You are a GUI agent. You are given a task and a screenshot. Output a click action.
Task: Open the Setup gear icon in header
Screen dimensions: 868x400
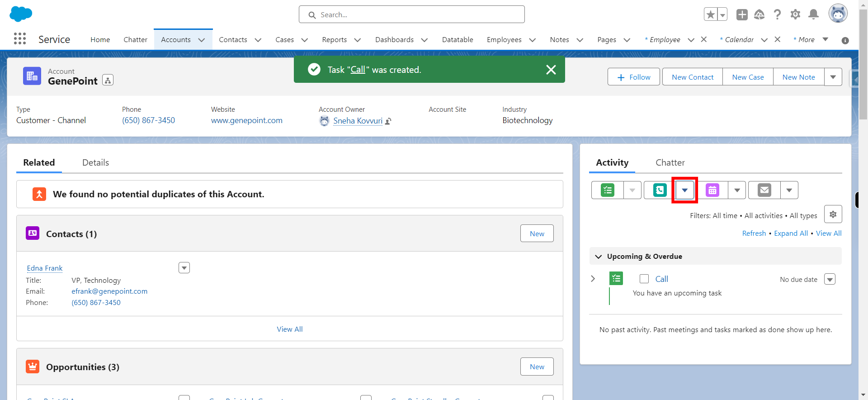[795, 14]
